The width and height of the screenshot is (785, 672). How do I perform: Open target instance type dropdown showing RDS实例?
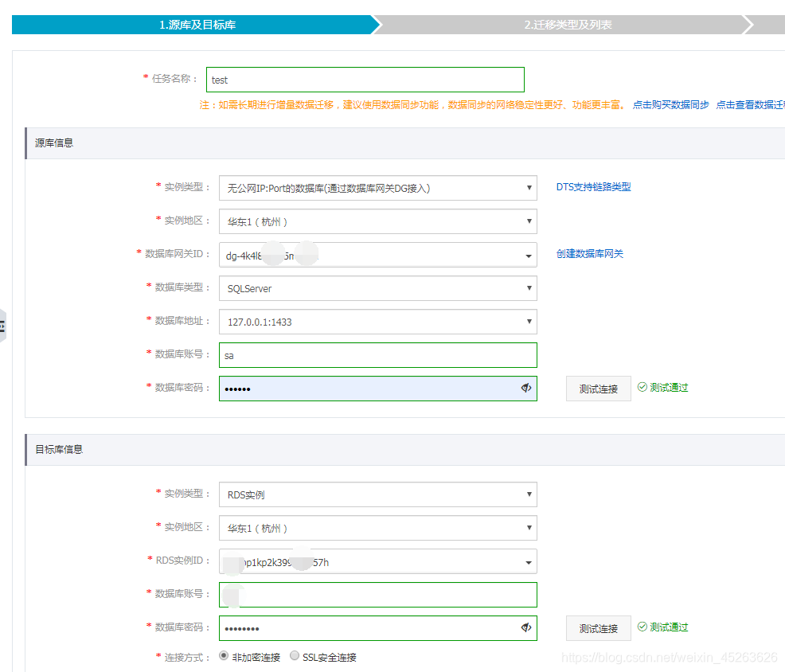[x=378, y=494]
